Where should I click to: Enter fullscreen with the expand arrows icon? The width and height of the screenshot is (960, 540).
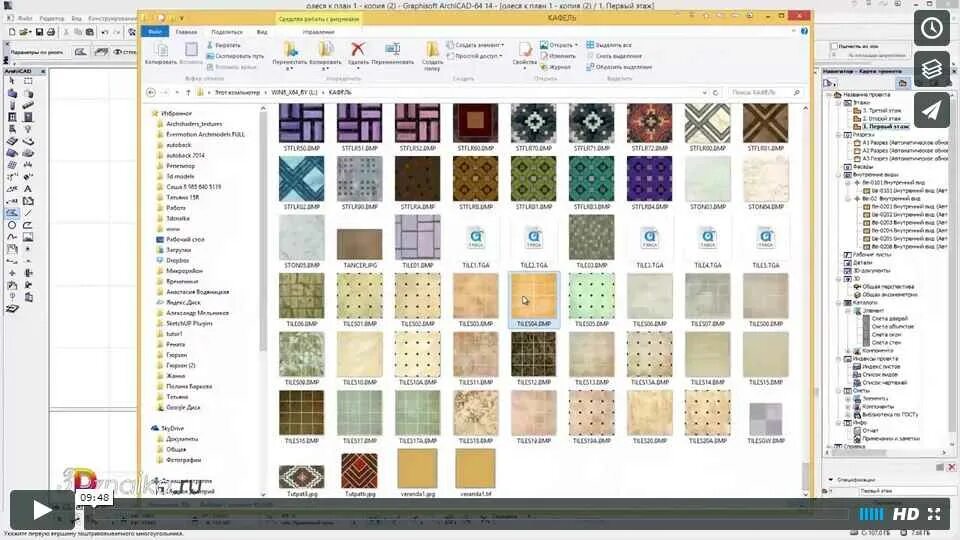point(934,514)
